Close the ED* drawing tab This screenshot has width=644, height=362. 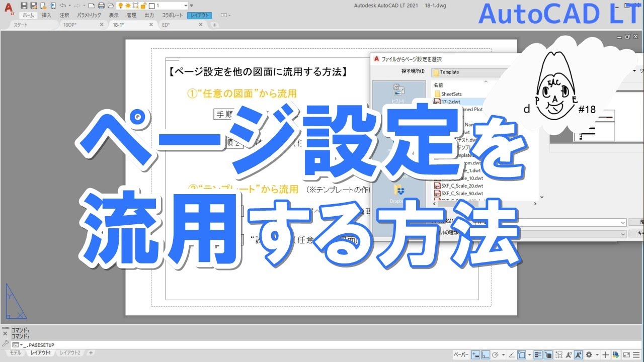201,25
